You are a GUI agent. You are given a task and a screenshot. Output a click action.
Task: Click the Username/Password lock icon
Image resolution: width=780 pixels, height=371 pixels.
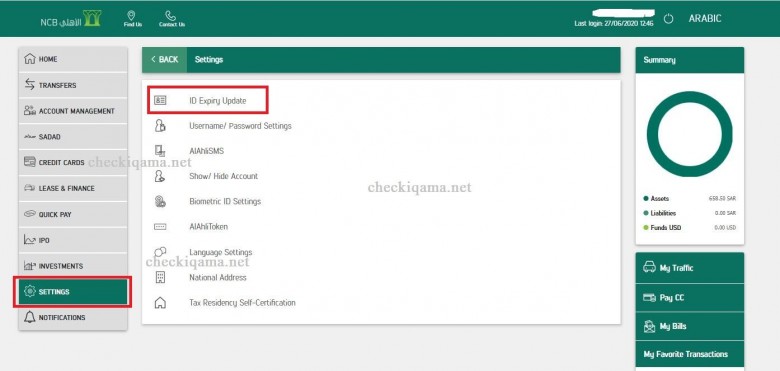point(160,125)
